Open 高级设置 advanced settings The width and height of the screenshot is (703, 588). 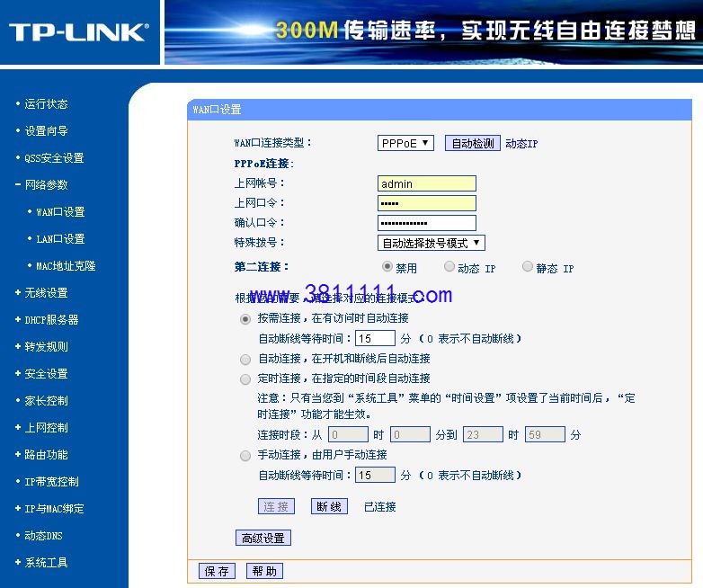coord(263,538)
